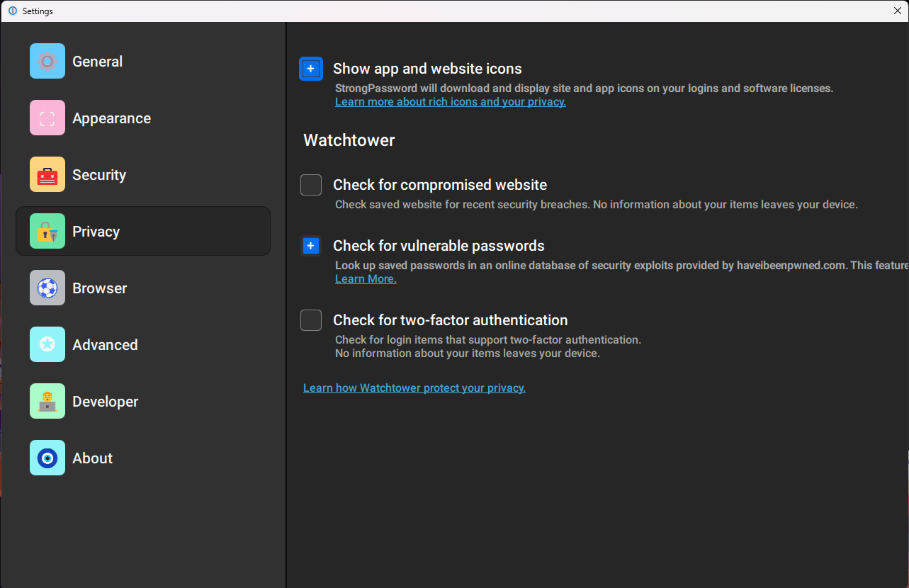This screenshot has width=909, height=588.
Task: Click the About eye icon
Action: coord(47,458)
